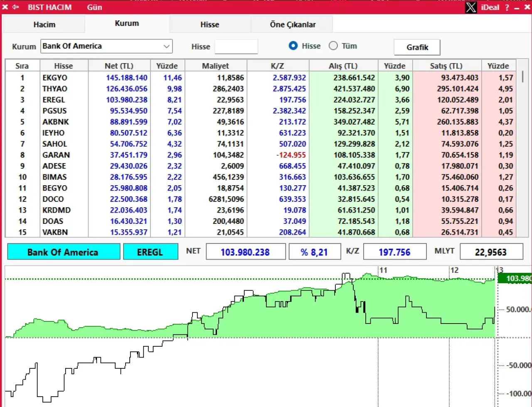This screenshot has height=407, width=532.
Task: Sort by the Maliyet column header
Action: [x=215, y=66]
